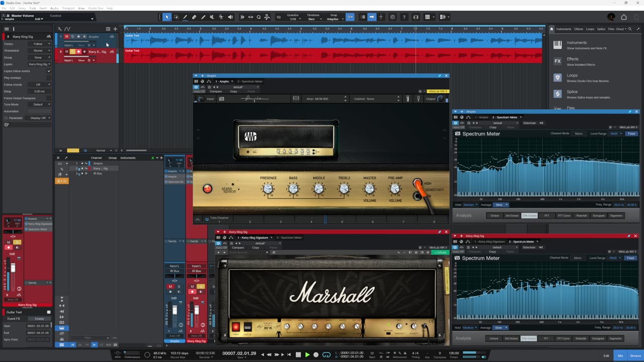Select Waterfall analysis in upper Spectrum Meter
The height and width of the screenshot is (362, 644).
tap(581, 216)
